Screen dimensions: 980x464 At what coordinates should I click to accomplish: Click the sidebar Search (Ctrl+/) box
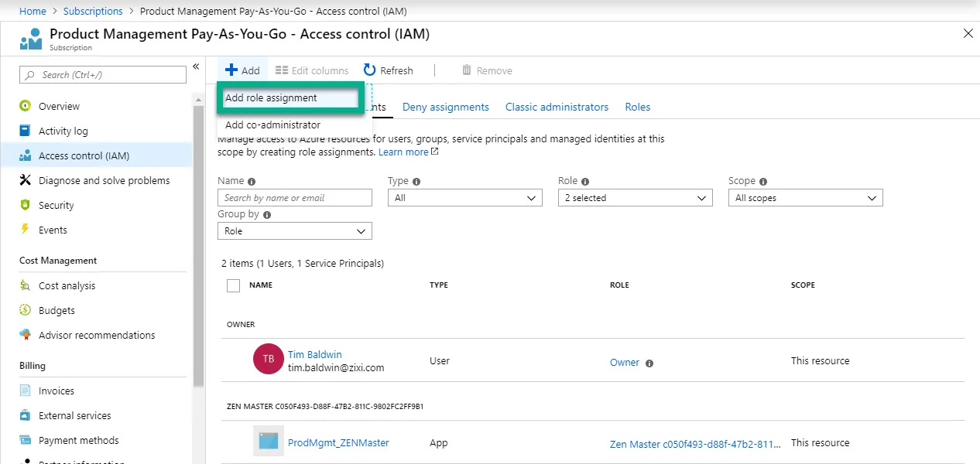click(103, 75)
